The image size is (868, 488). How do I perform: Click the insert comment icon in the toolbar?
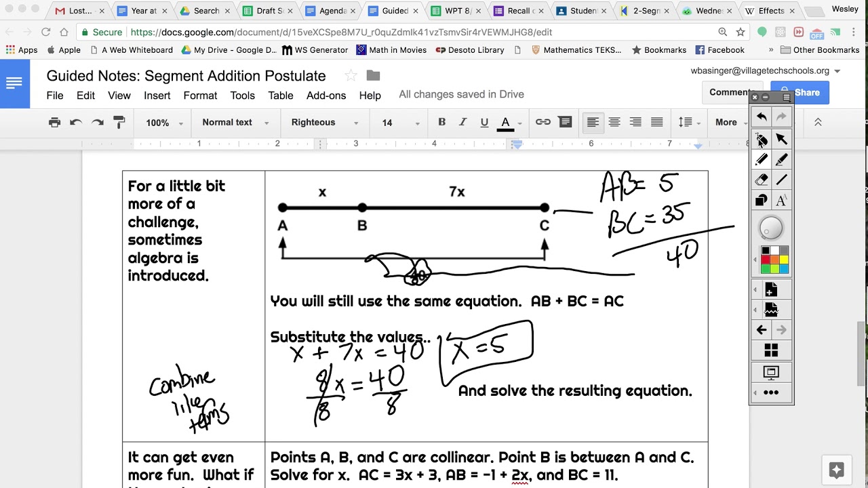tap(565, 122)
